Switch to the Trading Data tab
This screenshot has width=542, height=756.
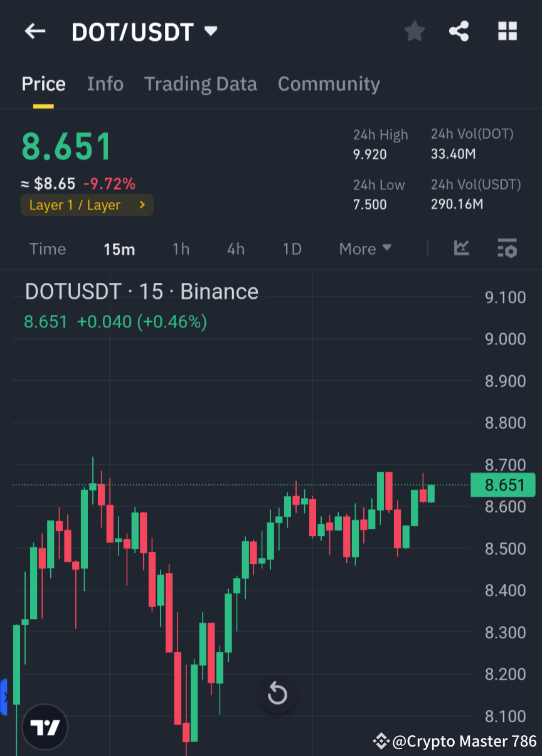coord(201,83)
